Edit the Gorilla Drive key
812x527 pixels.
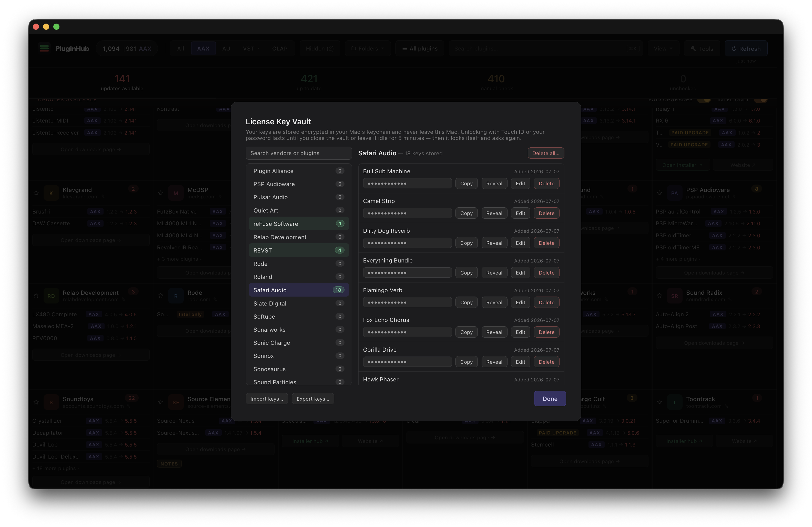pyautogui.click(x=520, y=362)
